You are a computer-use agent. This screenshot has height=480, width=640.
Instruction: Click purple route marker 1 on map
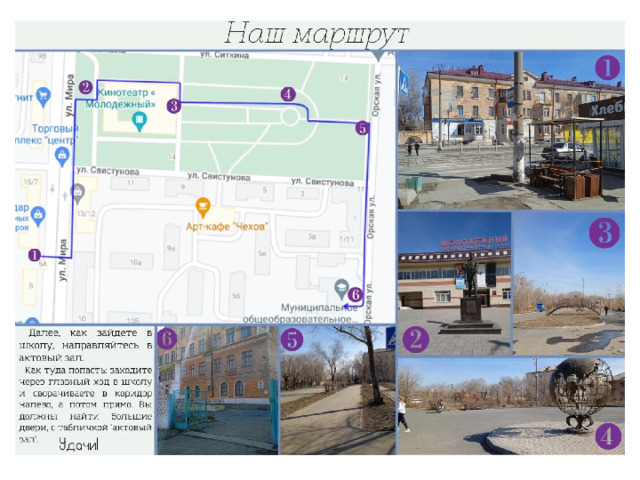34,255
